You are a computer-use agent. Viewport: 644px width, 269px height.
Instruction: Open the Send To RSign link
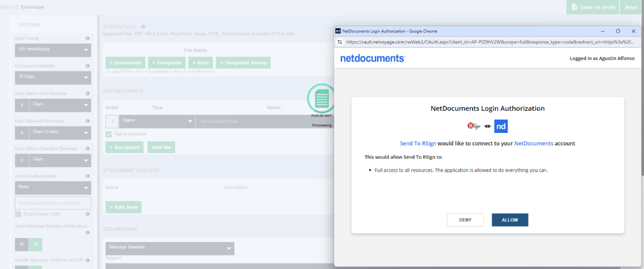pos(417,143)
